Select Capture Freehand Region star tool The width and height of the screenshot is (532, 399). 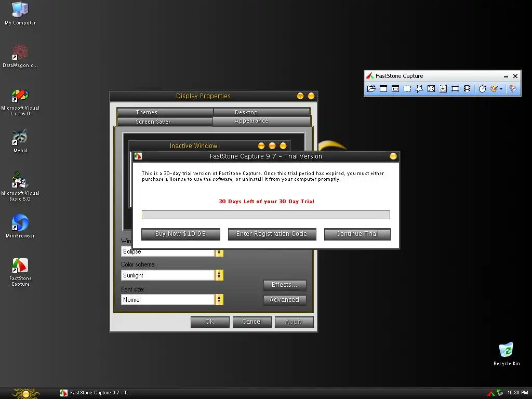(419, 88)
